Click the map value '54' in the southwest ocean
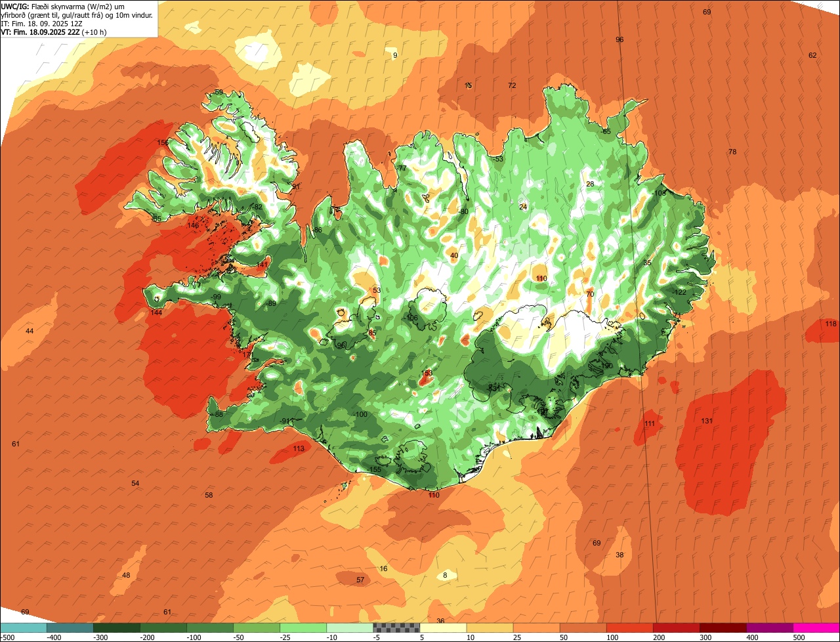 point(135,484)
